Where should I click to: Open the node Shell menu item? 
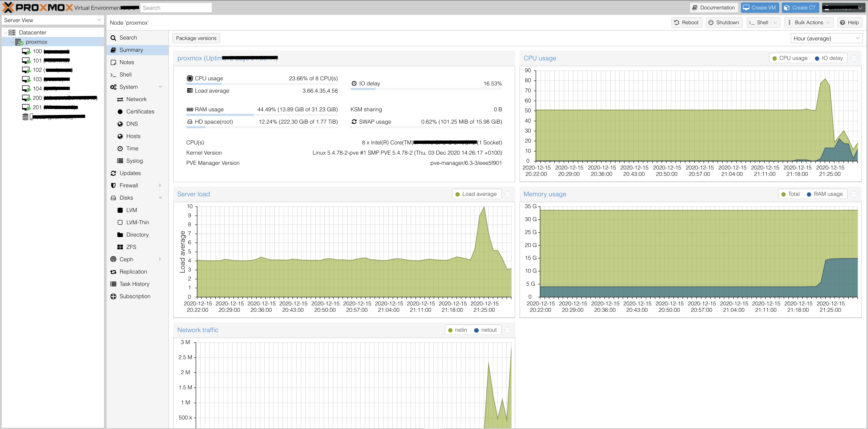coord(138,75)
